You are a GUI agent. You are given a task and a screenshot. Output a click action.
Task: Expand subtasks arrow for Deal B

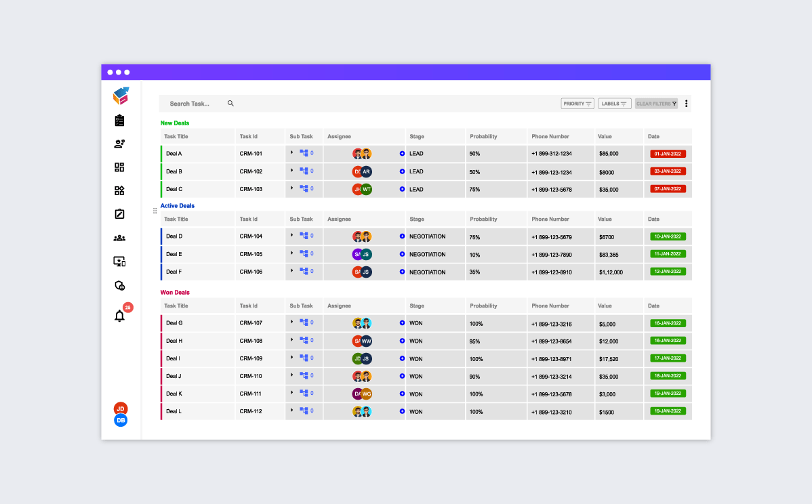coord(292,171)
